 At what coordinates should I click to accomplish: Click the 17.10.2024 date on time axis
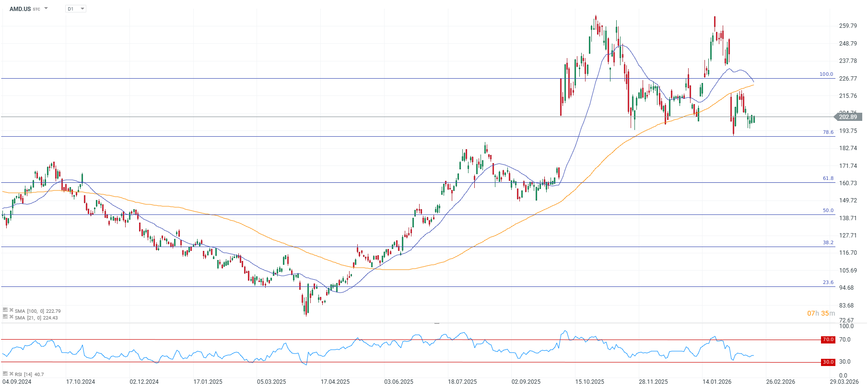click(81, 382)
